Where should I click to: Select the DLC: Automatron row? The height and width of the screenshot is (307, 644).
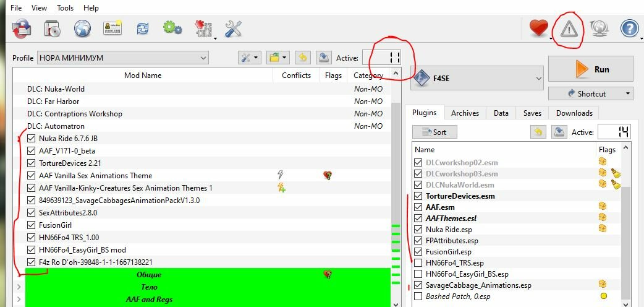(201, 126)
